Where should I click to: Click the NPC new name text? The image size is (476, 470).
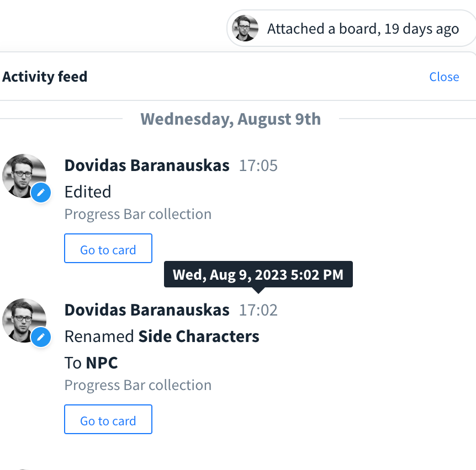point(102,363)
